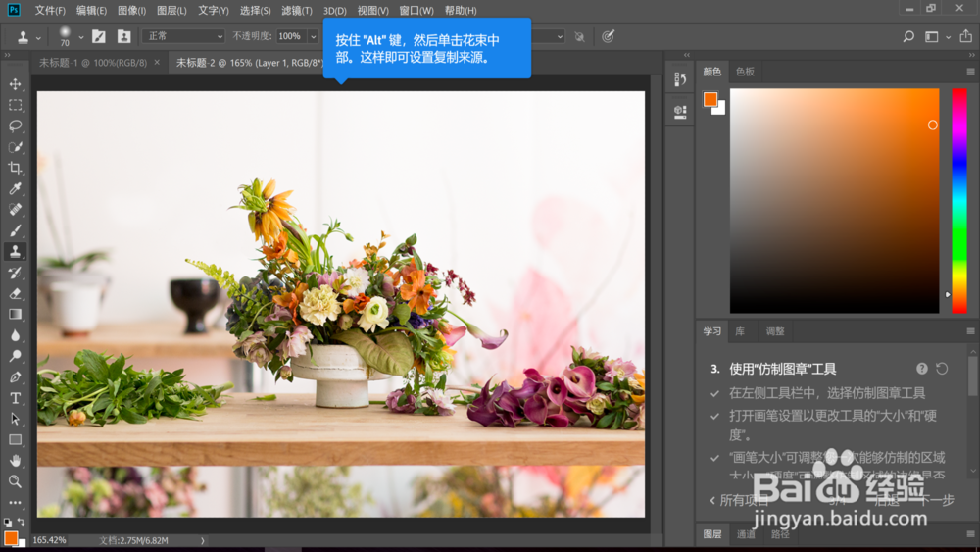This screenshot has width=980, height=552.
Task: Collapse the right panels double arrow
Action: point(971,55)
